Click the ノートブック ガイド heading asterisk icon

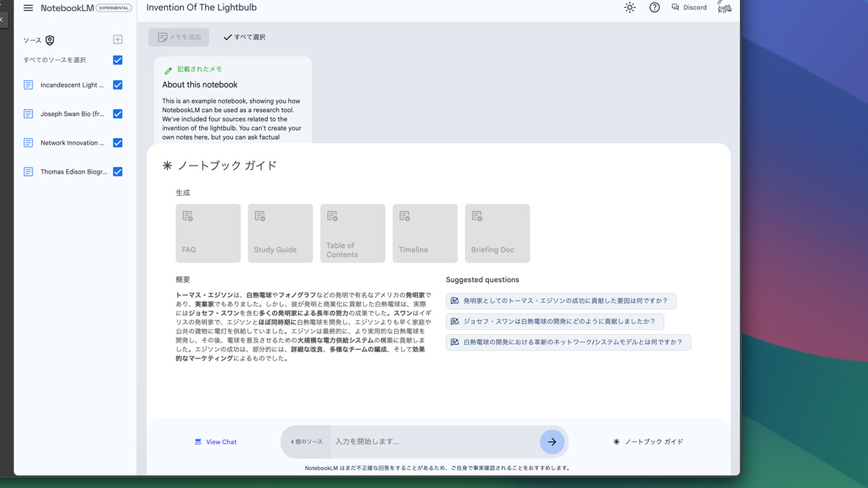tap(167, 166)
